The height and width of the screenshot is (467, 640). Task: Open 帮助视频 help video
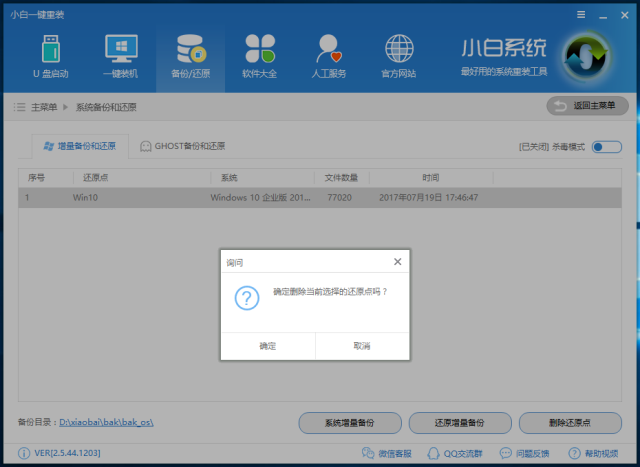point(593,453)
